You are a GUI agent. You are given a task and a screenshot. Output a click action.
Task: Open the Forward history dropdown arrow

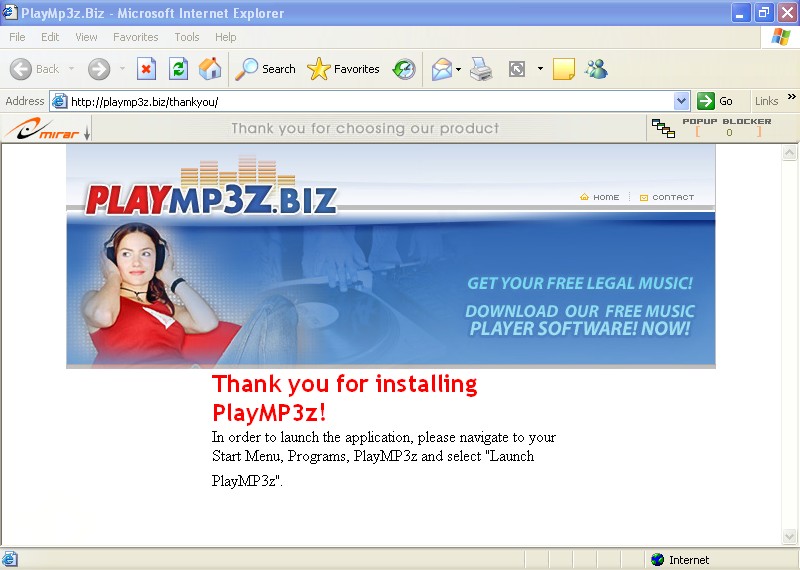click(122, 68)
